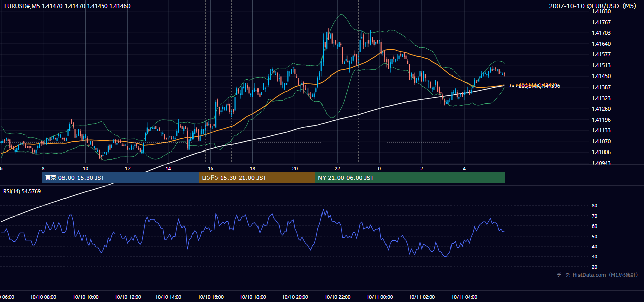Click the 10/11 02:00 time label

point(422,297)
